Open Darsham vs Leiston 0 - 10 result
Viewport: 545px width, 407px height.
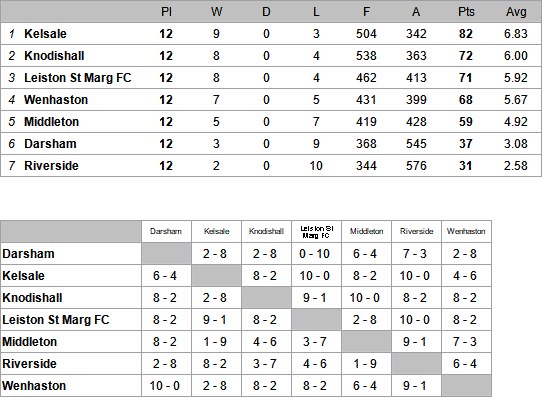click(x=315, y=254)
